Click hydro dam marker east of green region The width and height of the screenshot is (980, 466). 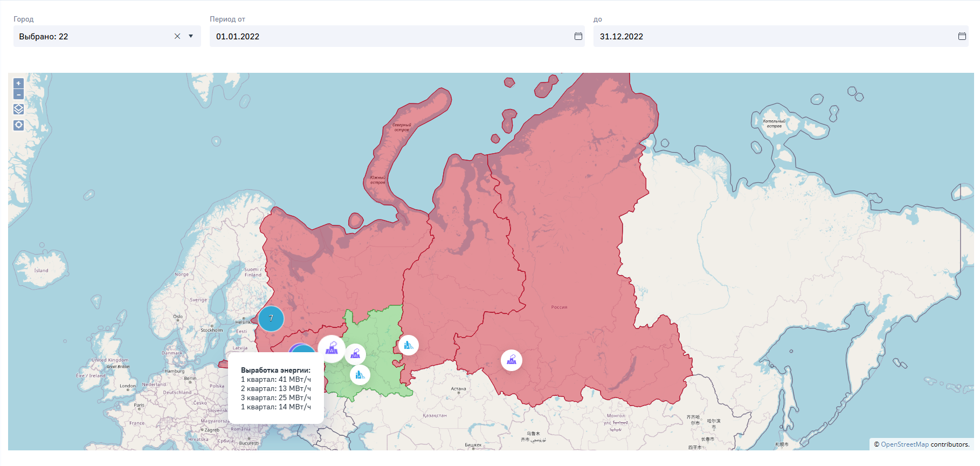[x=409, y=345]
